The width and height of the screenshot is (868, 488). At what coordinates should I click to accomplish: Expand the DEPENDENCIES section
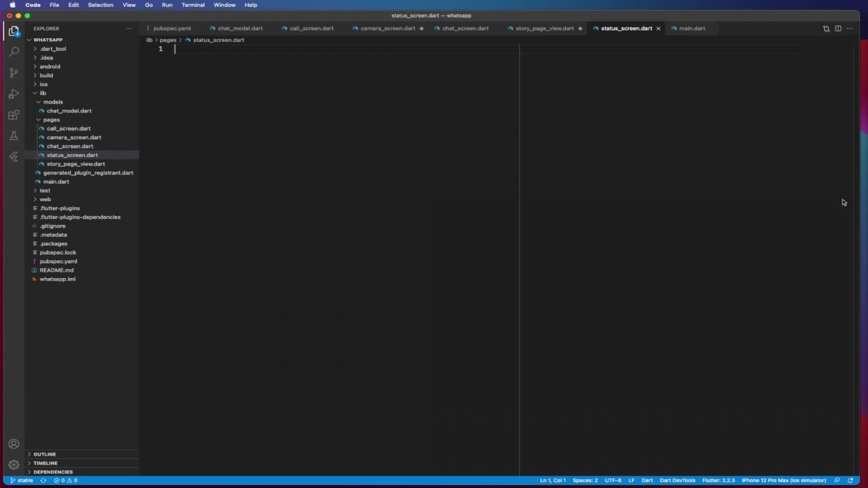click(x=53, y=472)
